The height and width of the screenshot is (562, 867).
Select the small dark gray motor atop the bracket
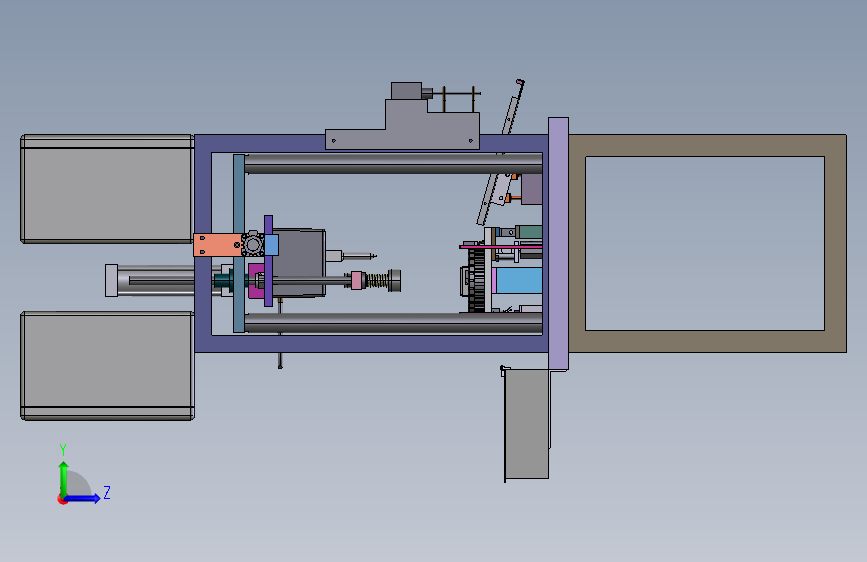406,91
